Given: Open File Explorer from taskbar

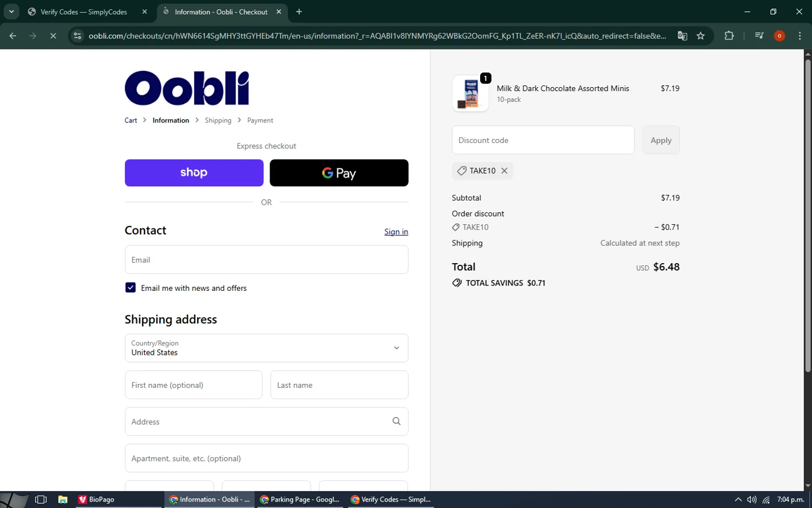Looking at the screenshot, I should (63, 499).
